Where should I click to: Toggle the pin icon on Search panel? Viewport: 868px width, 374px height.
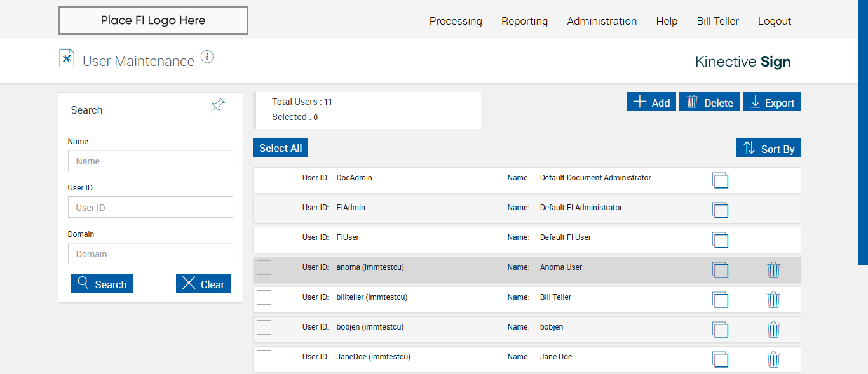click(218, 105)
